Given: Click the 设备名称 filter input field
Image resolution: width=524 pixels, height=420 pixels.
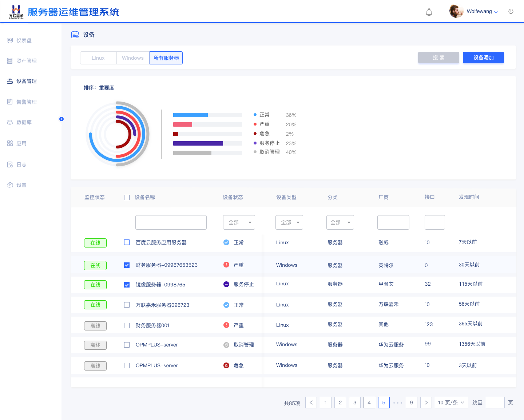Looking at the screenshot, I should pos(171,222).
